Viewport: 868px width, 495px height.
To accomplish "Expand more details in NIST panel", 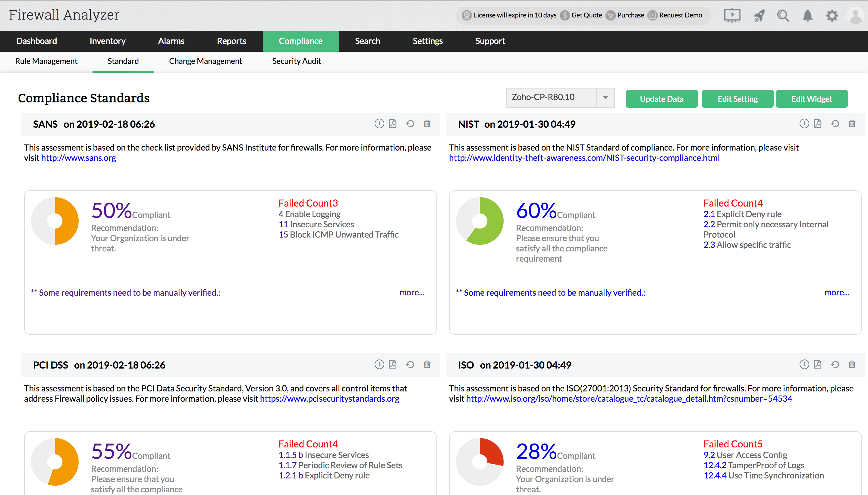I will pyautogui.click(x=836, y=292).
